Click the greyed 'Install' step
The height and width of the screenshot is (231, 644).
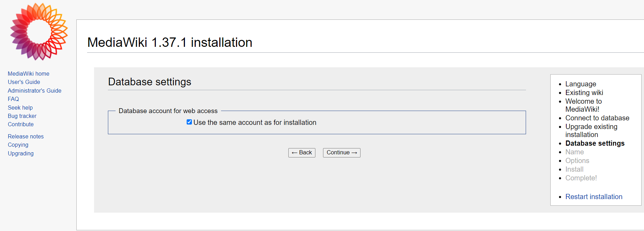pyautogui.click(x=574, y=169)
